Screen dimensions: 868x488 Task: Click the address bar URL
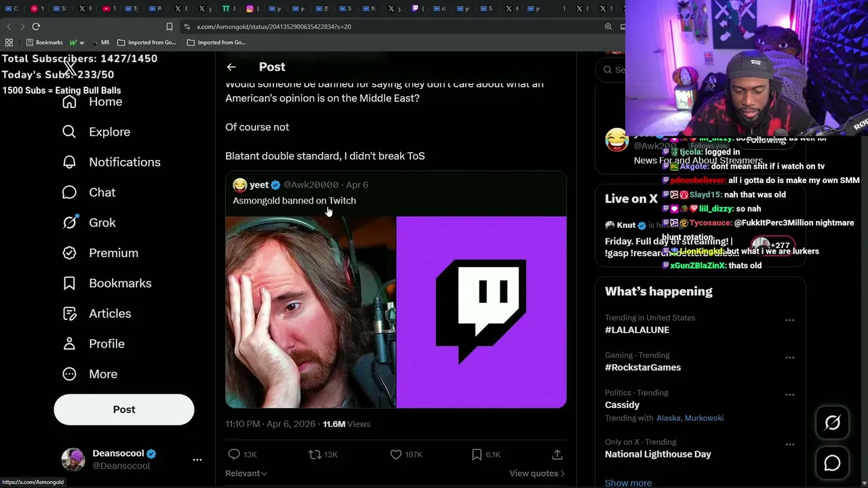274,26
